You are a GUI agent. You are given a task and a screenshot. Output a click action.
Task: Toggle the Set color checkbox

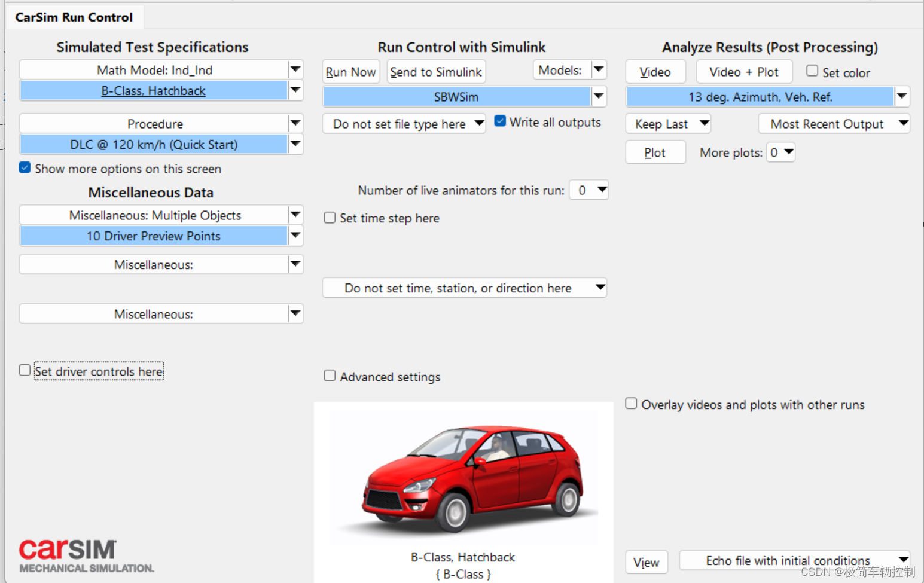coord(812,71)
